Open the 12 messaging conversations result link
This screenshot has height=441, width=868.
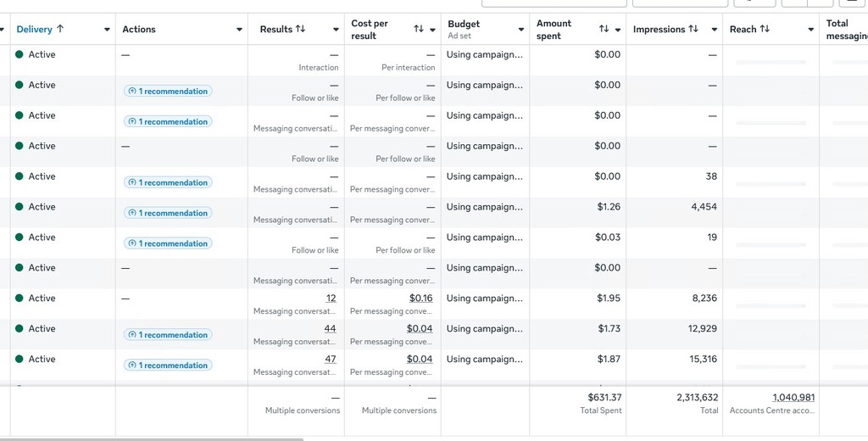[x=331, y=298]
